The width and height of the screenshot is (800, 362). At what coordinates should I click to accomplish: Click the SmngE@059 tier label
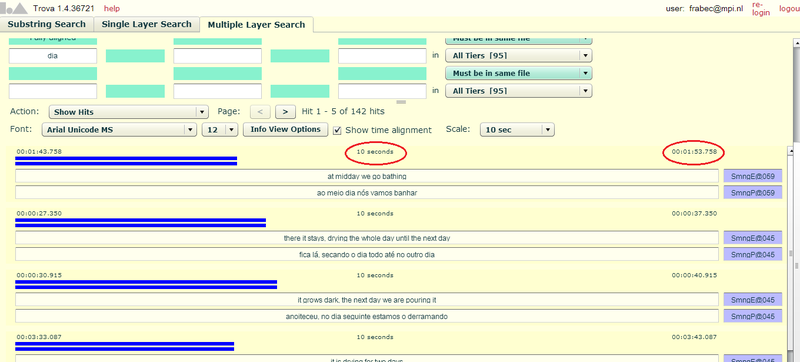753,176
